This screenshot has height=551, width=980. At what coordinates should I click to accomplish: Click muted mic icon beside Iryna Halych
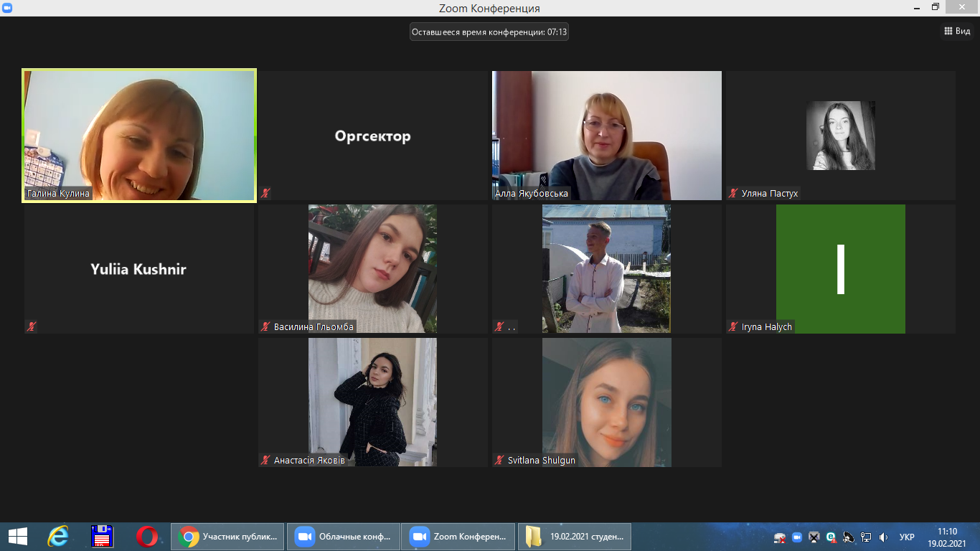click(733, 326)
